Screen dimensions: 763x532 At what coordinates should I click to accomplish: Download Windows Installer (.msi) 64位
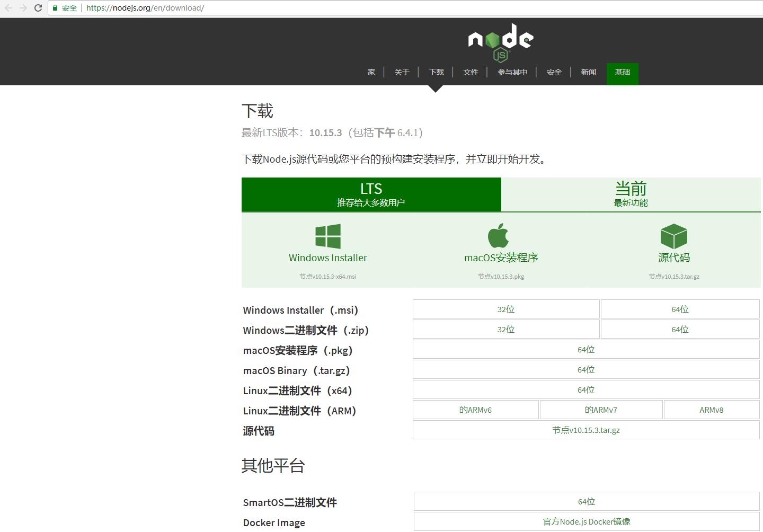pos(680,309)
